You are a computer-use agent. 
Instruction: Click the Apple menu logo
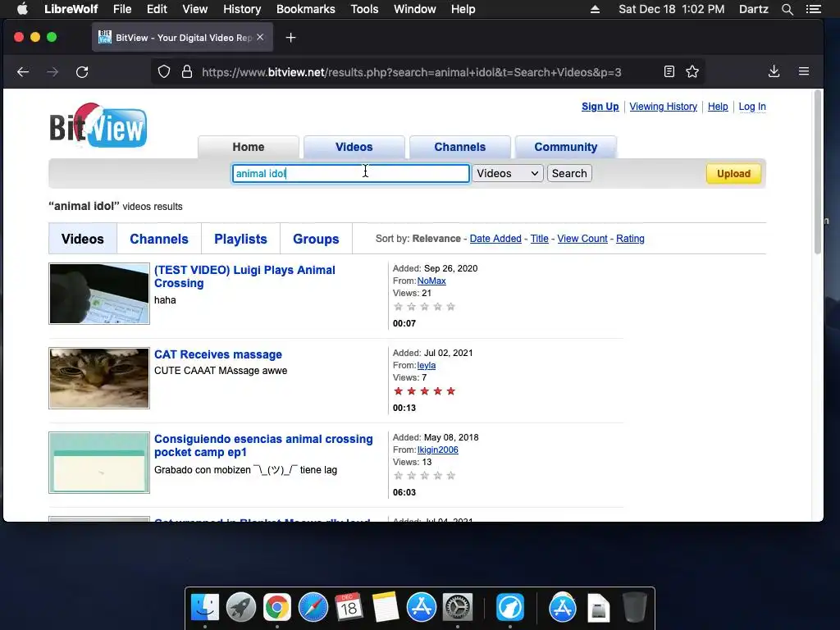[22, 8]
